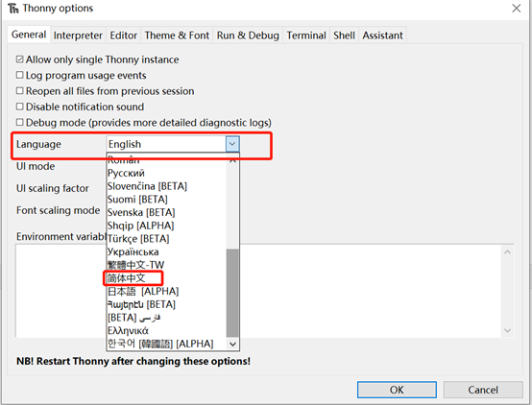Go to the Terminal tab
This screenshot has width=532, height=405.
coord(306,36)
